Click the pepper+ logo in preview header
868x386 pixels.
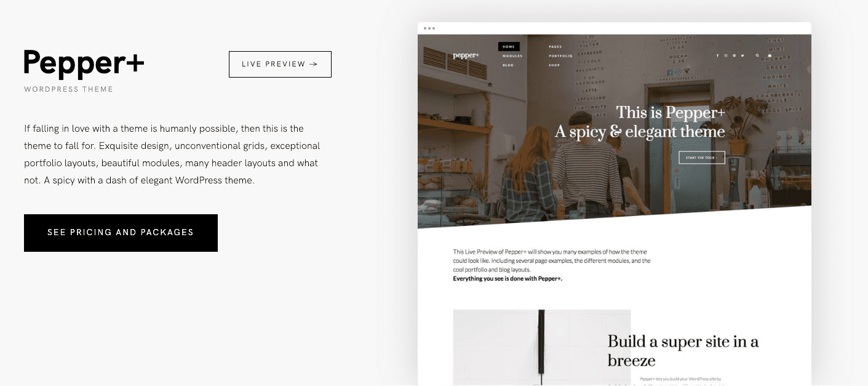(466, 55)
